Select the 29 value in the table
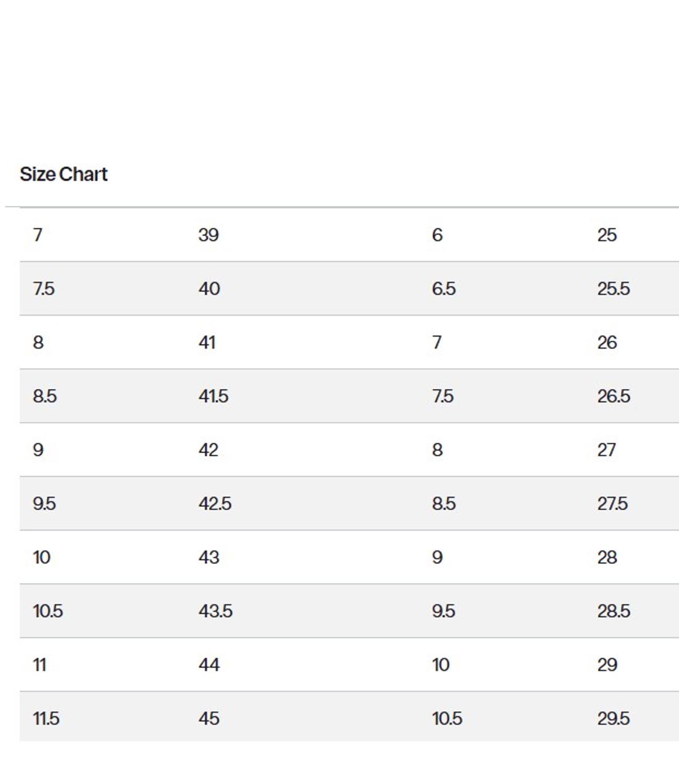 (607, 665)
